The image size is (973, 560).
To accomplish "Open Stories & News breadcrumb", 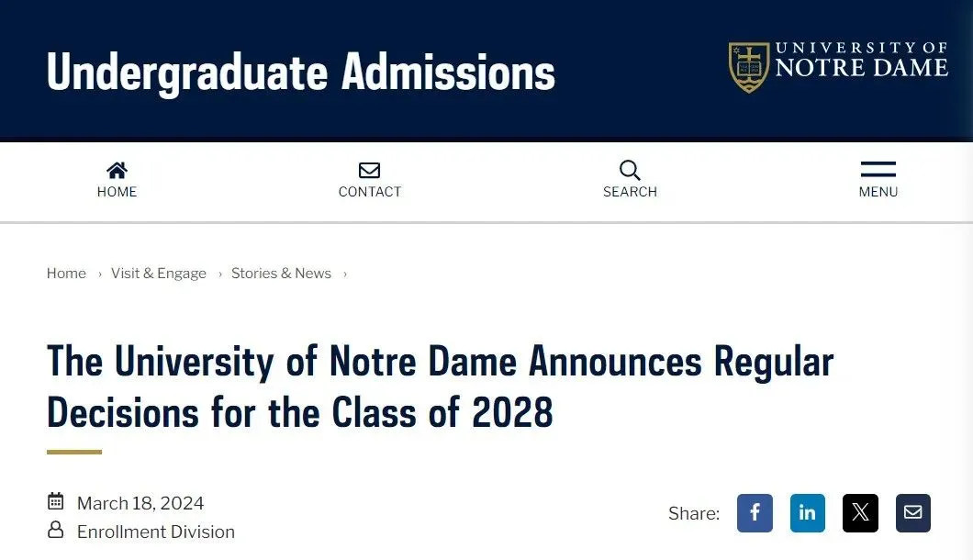I will click(x=281, y=274).
